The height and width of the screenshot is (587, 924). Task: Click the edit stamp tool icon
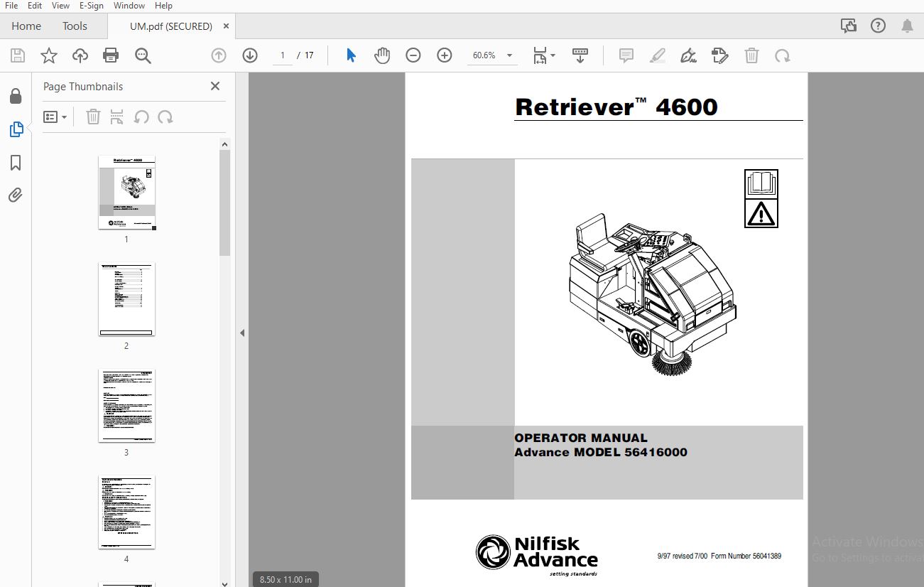click(x=720, y=55)
